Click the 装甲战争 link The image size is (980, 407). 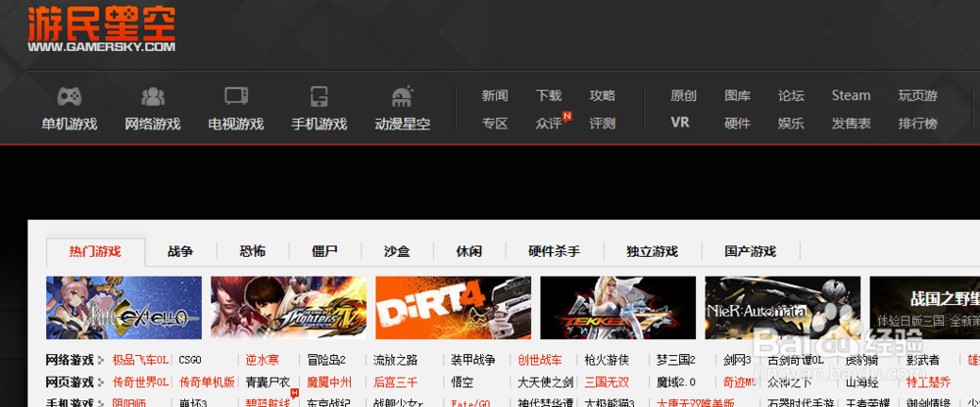(473, 360)
